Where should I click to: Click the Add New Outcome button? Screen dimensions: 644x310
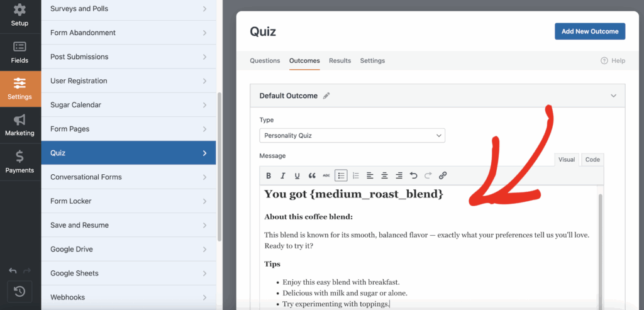pyautogui.click(x=589, y=31)
